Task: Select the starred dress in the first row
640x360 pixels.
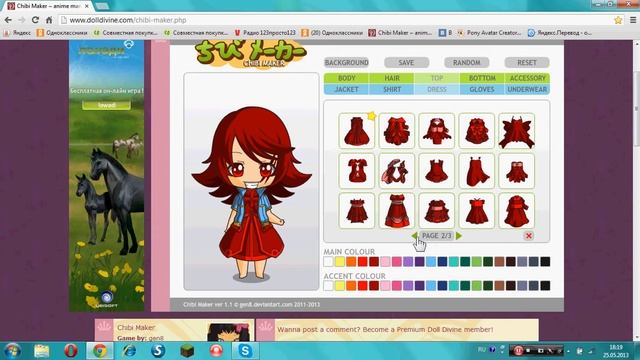Action: 357,131
